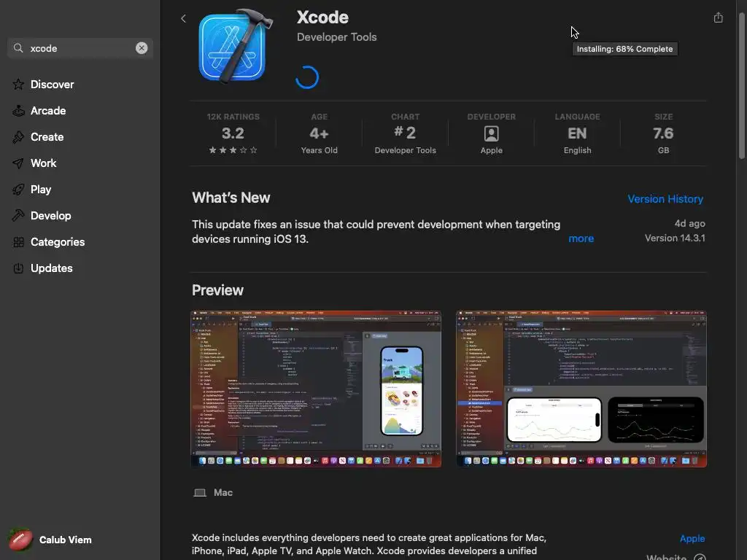
Task: Open Version History
Action: [665, 199]
